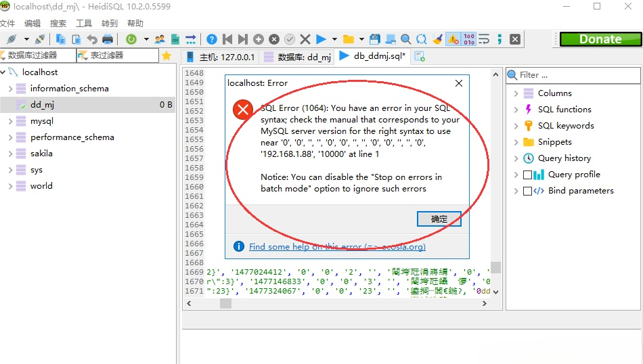This screenshot has width=643, height=364.
Task: Toggle binary as hex 100/010 button
Action: (x=469, y=39)
